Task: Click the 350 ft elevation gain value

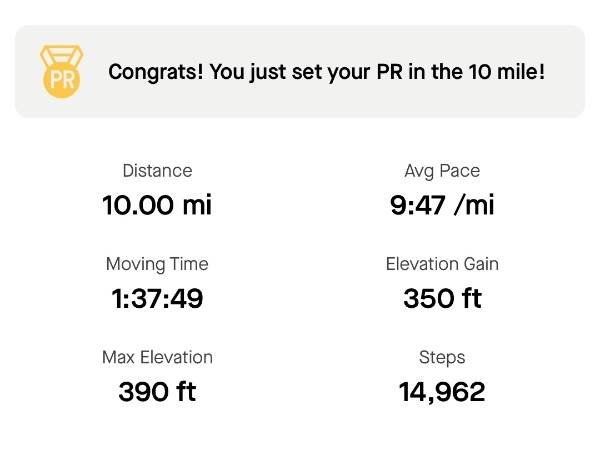Action: click(442, 298)
